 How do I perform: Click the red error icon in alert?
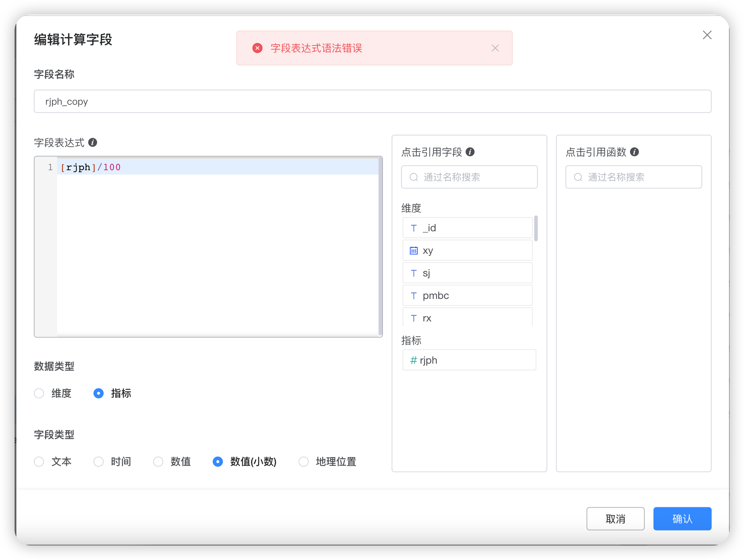point(257,48)
